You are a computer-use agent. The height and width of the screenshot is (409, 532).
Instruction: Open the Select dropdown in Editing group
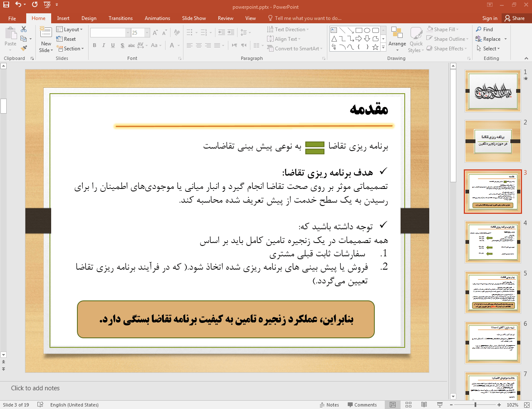click(x=488, y=49)
